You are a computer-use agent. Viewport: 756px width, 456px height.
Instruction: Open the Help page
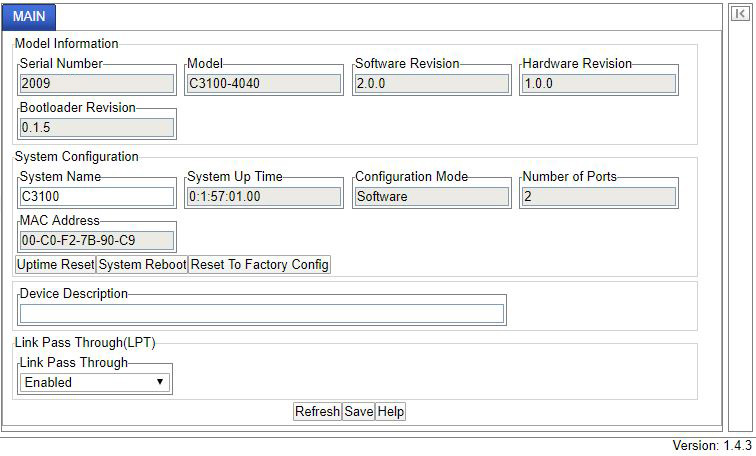[390, 412]
